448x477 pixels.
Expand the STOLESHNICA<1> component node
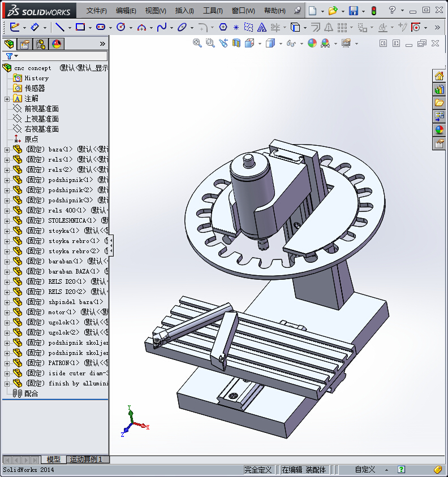[7, 221]
